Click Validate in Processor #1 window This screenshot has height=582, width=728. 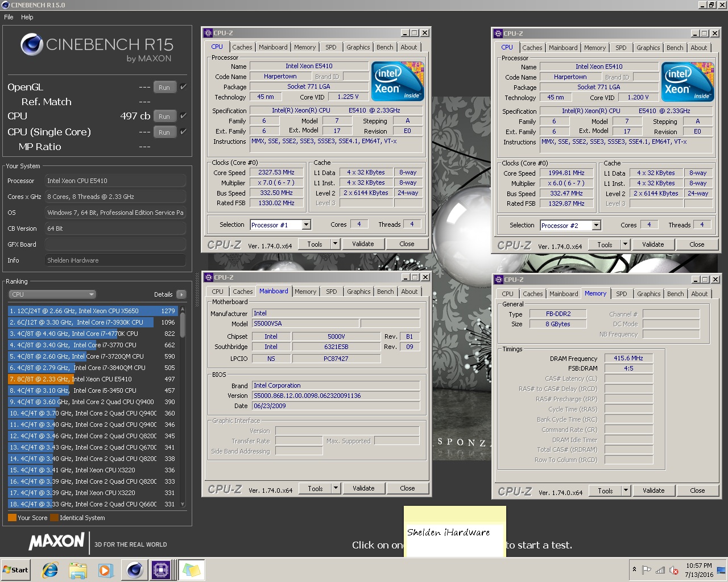pyautogui.click(x=363, y=244)
